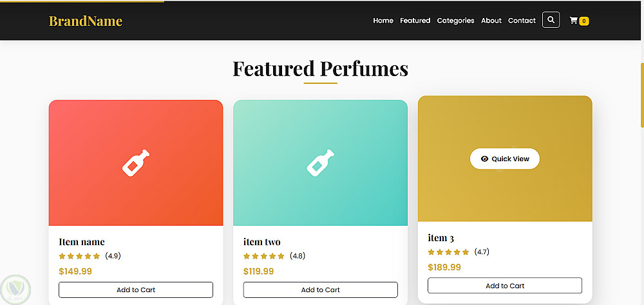Click the BrandName logo link
The image size is (644, 305).
tap(86, 21)
